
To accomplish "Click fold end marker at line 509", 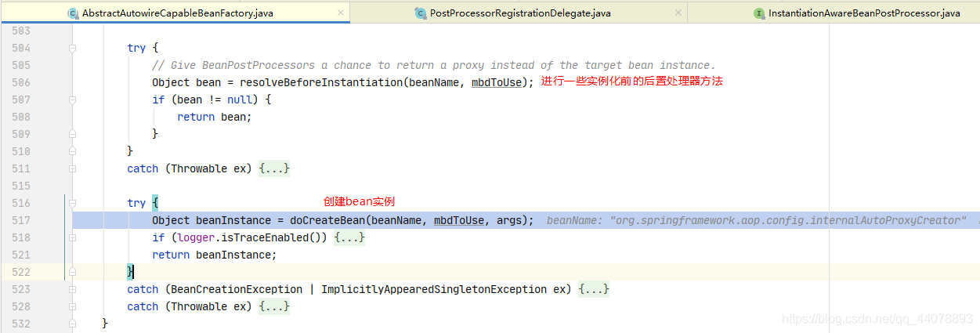I will 72,134.
